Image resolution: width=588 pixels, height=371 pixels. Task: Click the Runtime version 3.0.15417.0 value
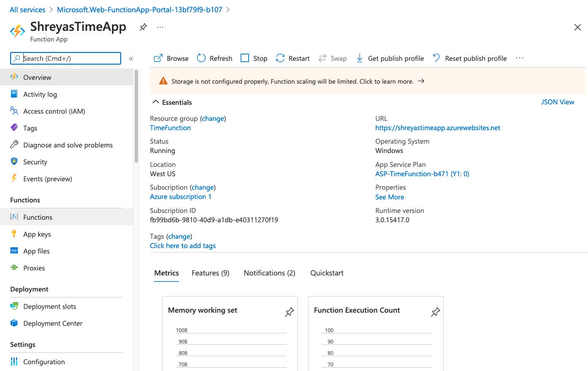click(392, 220)
